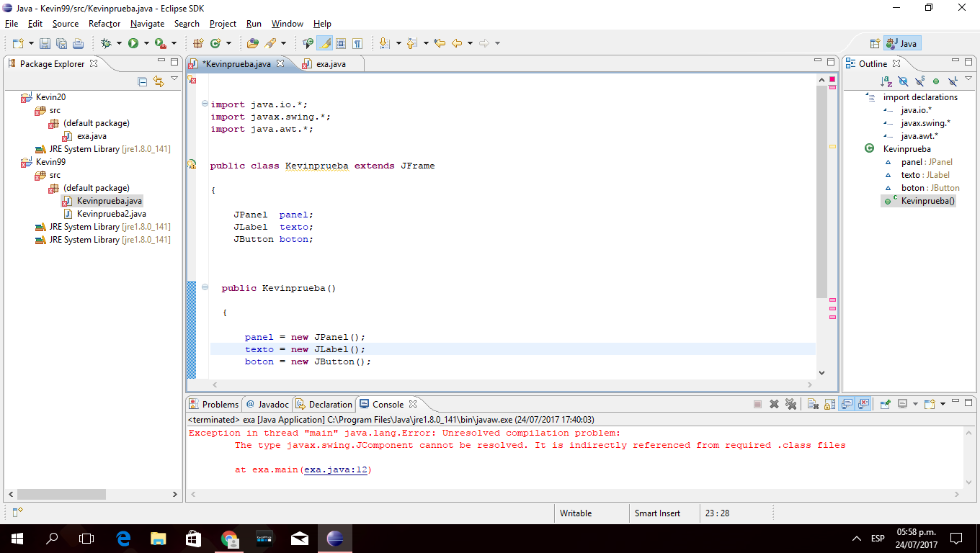980x553 pixels.
Task: Create a new Java package
Action: [x=198, y=43]
